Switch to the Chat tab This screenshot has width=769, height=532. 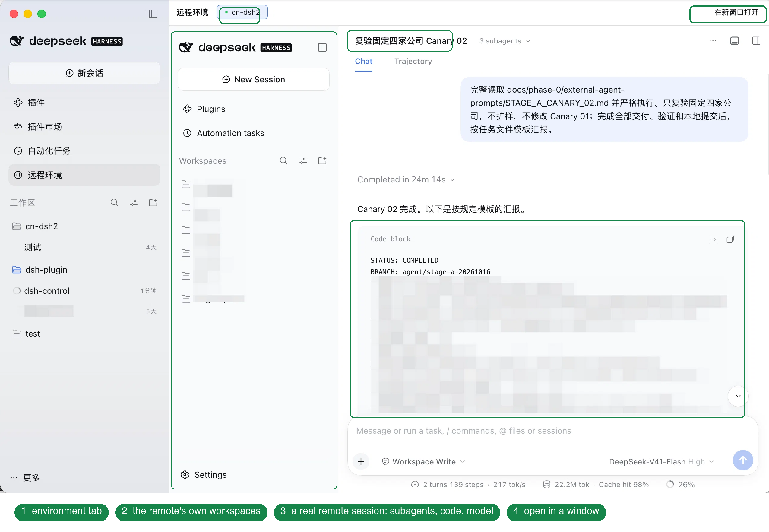point(363,61)
